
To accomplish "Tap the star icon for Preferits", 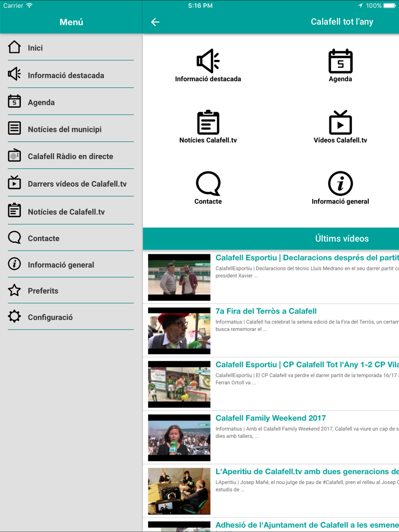I will 14,290.
